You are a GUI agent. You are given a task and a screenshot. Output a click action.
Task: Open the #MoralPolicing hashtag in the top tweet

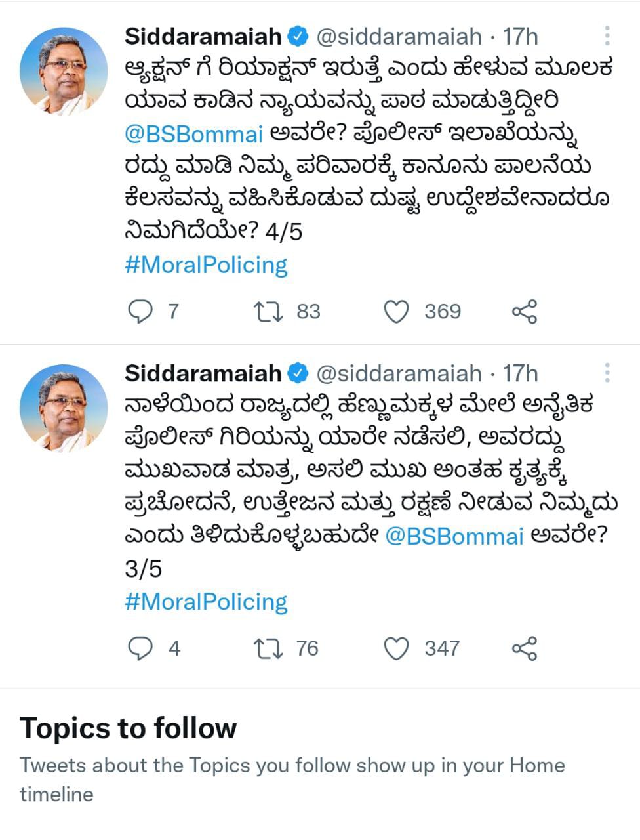205,264
